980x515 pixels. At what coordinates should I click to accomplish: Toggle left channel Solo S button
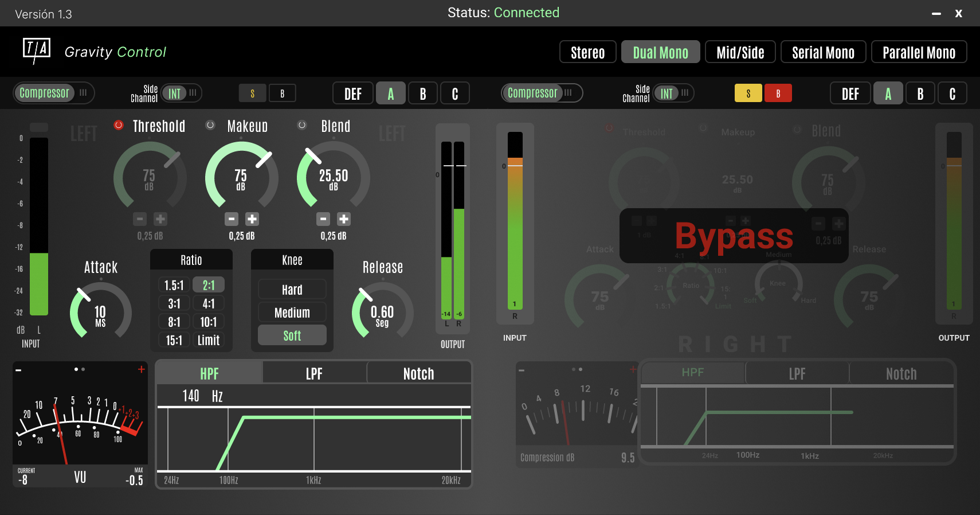tap(253, 93)
